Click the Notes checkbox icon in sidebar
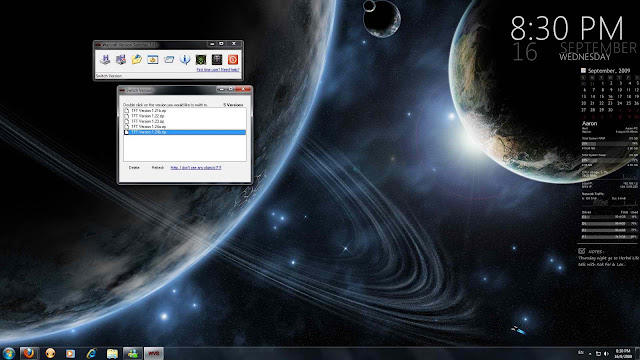 tap(581, 251)
